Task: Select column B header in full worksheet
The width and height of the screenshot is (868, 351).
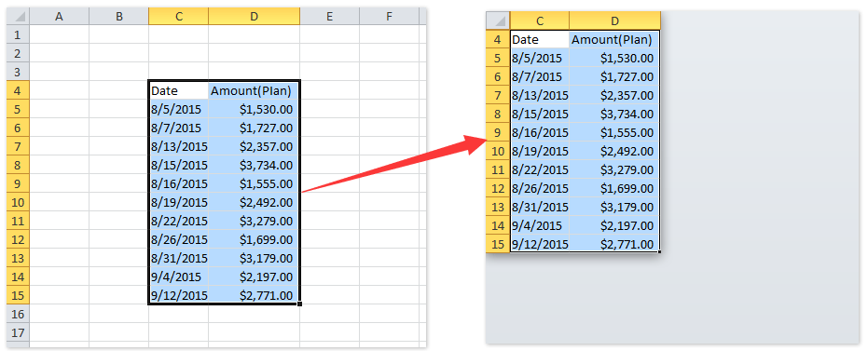Action: click(x=118, y=17)
